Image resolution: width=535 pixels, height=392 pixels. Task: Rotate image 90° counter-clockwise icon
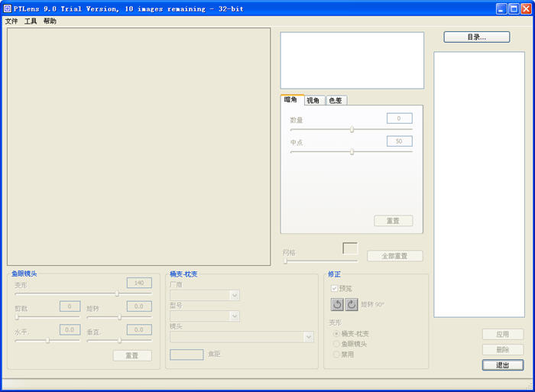[x=337, y=304]
